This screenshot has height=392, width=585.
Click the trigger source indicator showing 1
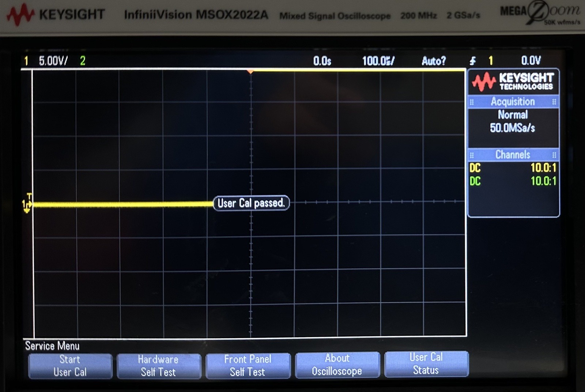tap(490, 61)
